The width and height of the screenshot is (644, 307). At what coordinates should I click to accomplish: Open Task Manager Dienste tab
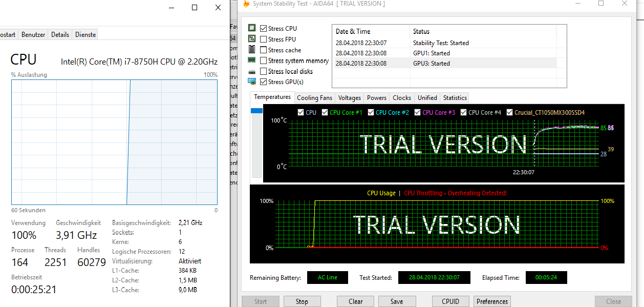pos(85,35)
